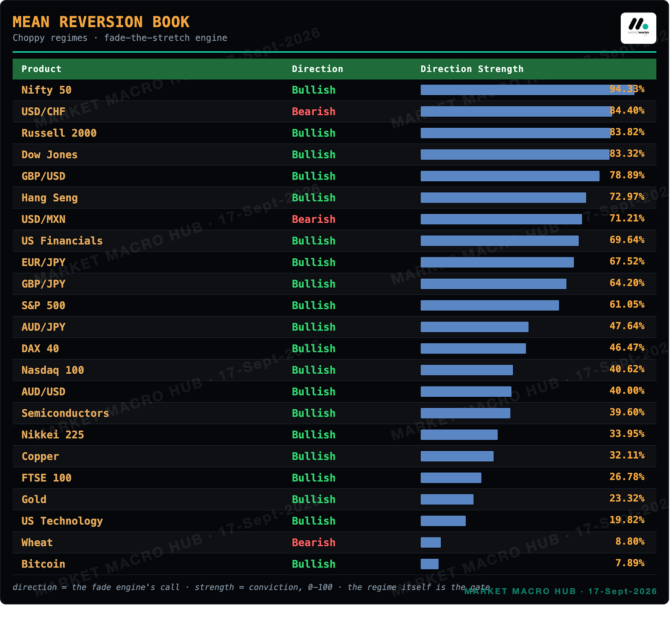Select the Nikkei 225 product name

[x=53, y=435]
